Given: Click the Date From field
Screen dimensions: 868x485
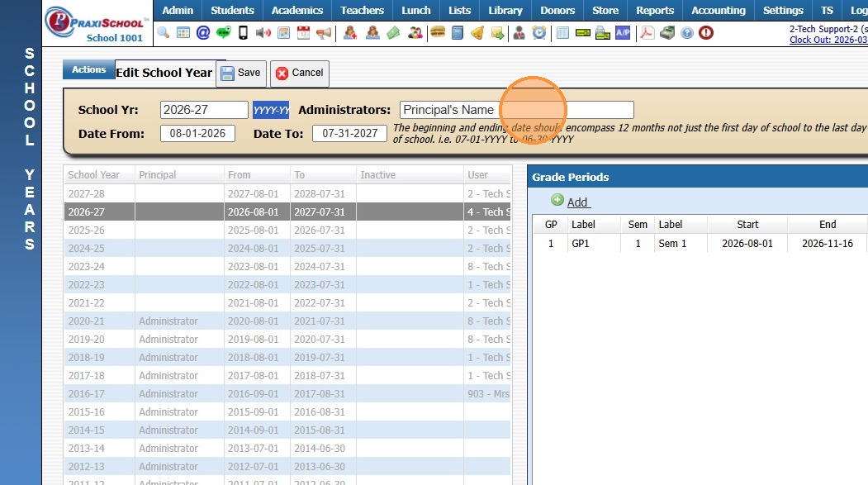Looking at the screenshot, I should pyautogui.click(x=197, y=133).
